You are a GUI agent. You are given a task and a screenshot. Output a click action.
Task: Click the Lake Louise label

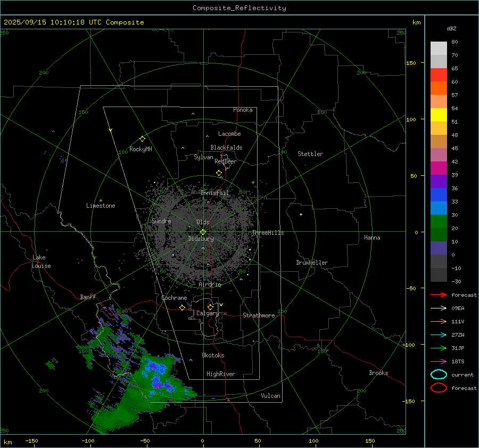point(41,262)
